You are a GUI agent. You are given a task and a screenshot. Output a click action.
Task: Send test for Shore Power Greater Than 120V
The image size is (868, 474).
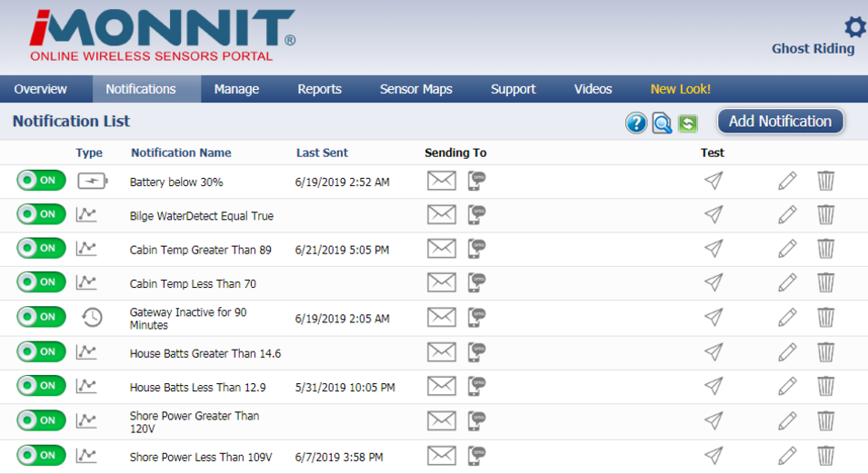pos(713,420)
